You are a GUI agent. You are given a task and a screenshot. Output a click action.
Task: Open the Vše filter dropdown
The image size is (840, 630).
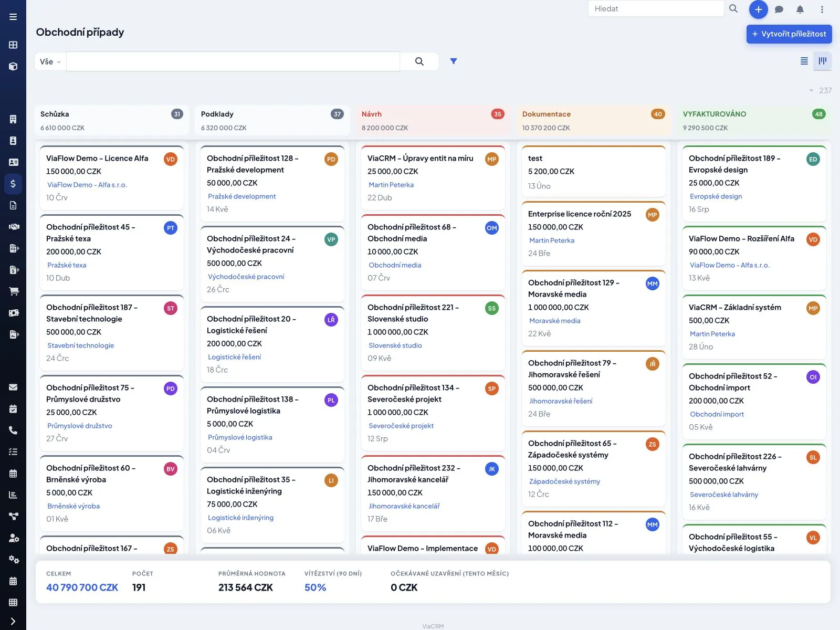pyautogui.click(x=50, y=61)
